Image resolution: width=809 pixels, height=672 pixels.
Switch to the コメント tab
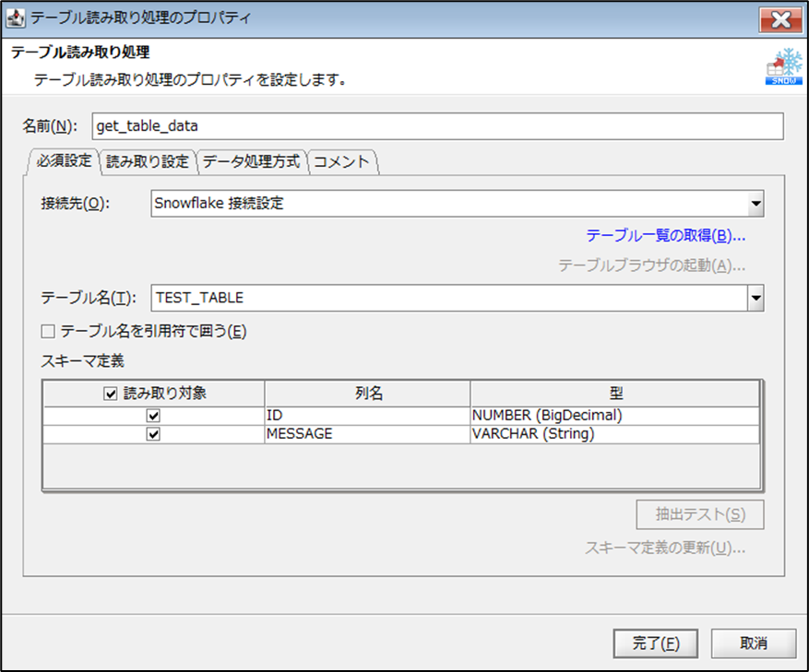341,161
